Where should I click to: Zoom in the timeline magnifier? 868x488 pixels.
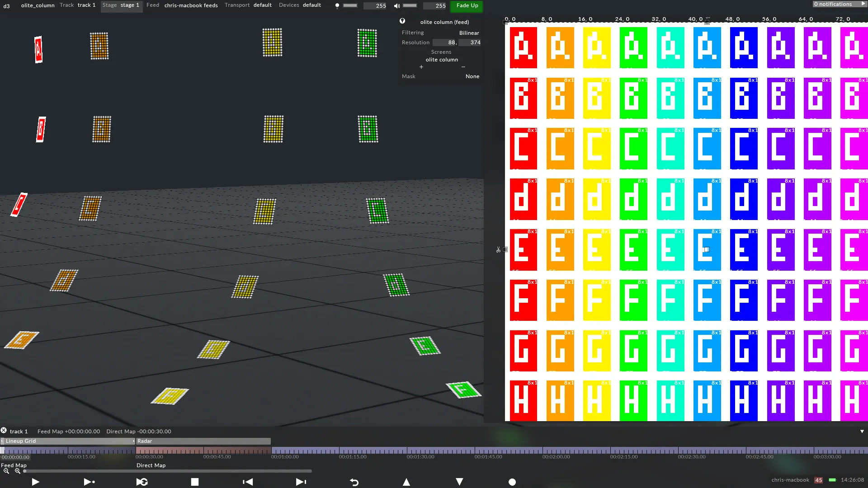tap(18, 471)
